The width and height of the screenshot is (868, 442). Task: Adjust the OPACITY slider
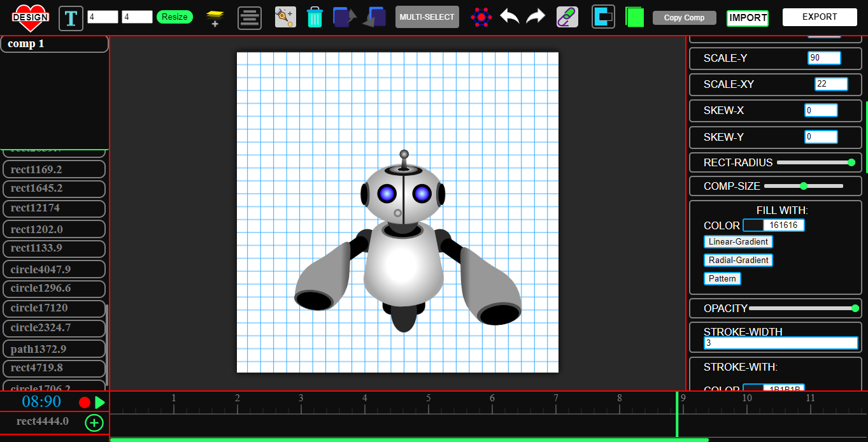[x=804, y=308]
